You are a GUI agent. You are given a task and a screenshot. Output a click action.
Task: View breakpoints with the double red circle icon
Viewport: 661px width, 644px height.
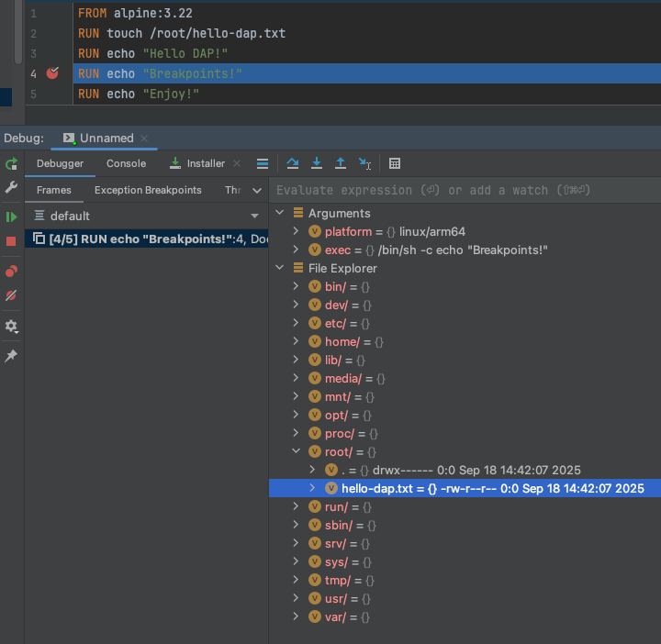pyautogui.click(x=11, y=272)
